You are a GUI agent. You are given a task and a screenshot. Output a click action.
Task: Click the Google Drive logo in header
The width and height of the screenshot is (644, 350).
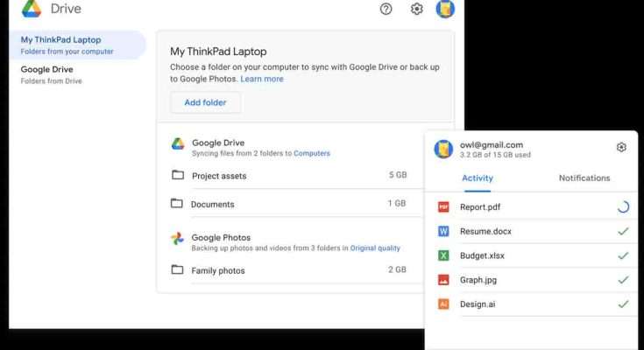[32, 9]
